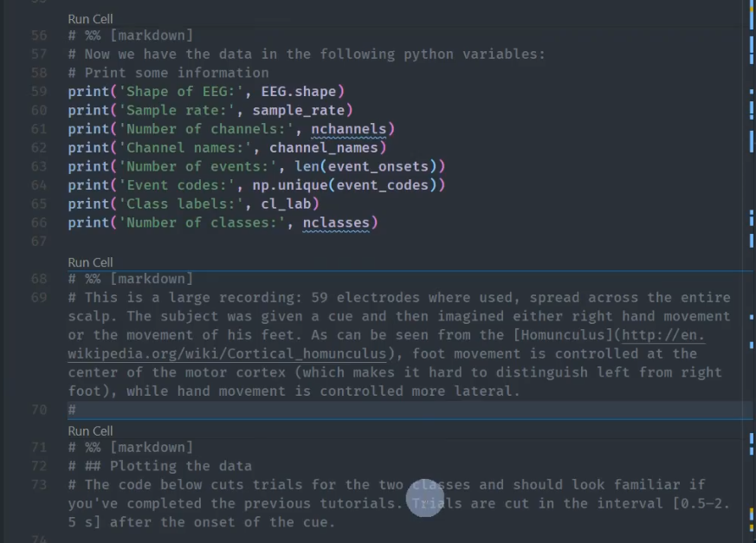The height and width of the screenshot is (543, 756).
Task: Click line number 66 in the gutter
Action: pos(39,223)
